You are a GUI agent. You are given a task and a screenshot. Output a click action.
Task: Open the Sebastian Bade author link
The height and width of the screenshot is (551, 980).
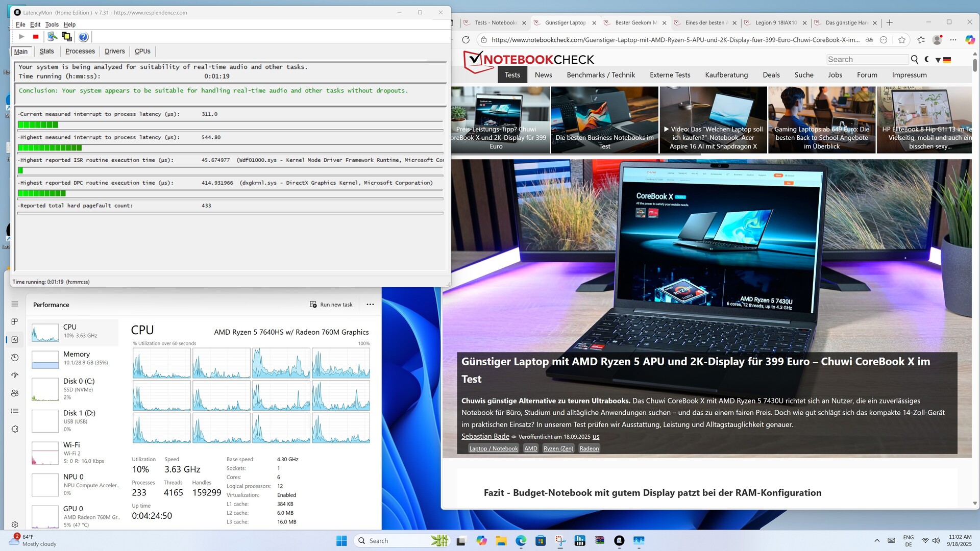click(485, 436)
